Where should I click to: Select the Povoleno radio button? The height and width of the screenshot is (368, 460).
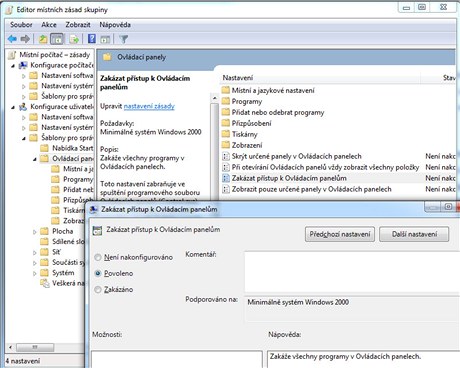[x=98, y=273]
